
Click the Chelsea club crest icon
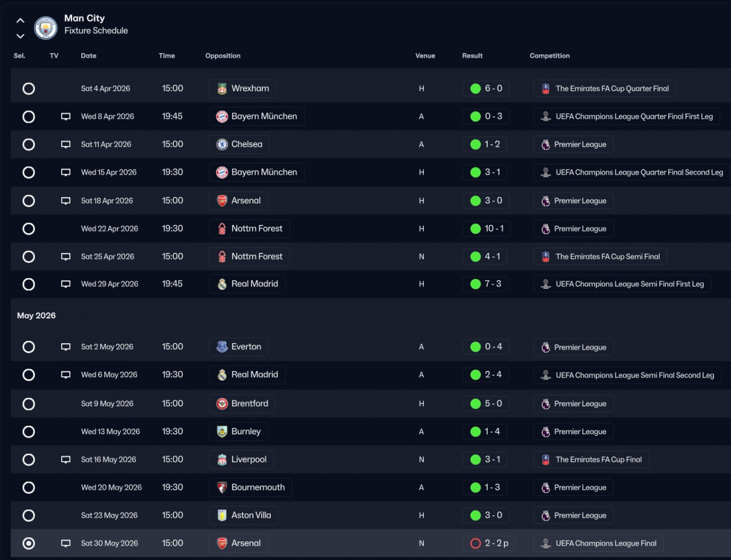coord(222,144)
